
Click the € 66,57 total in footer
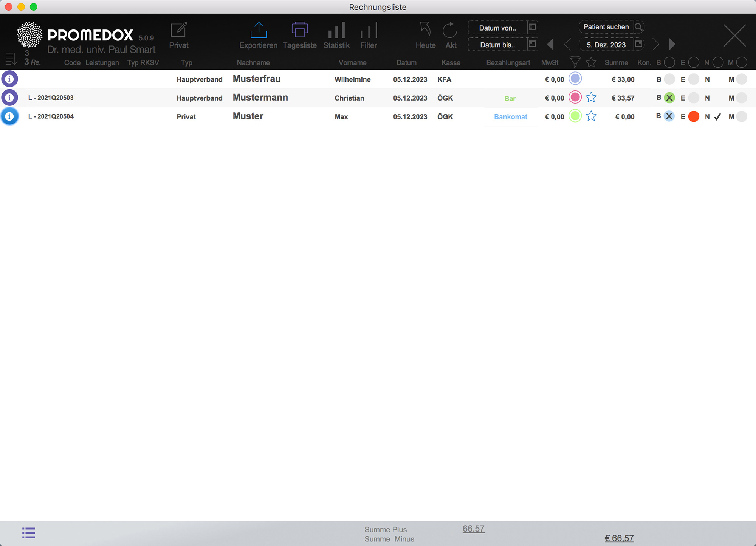coord(619,538)
